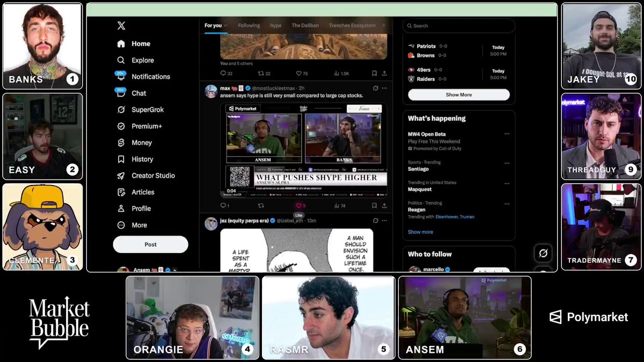Open marcello's profile in Who to follow
Screen dimensions: 644x362
[x=435, y=269]
